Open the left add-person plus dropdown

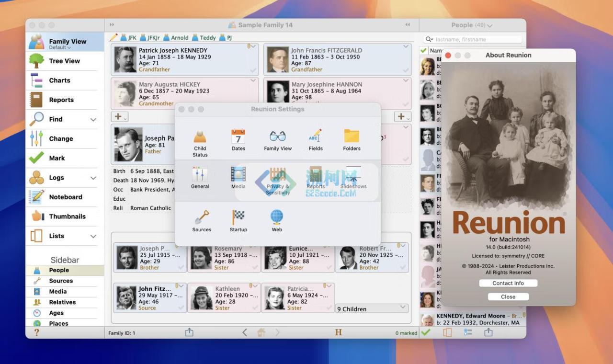pyautogui.click(x=119, y=117)
